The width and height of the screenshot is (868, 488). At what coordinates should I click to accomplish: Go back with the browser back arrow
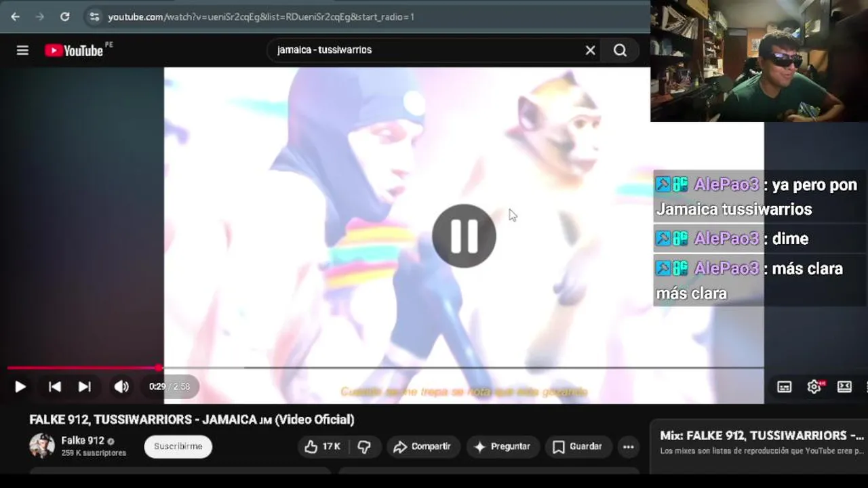(16, 16)
